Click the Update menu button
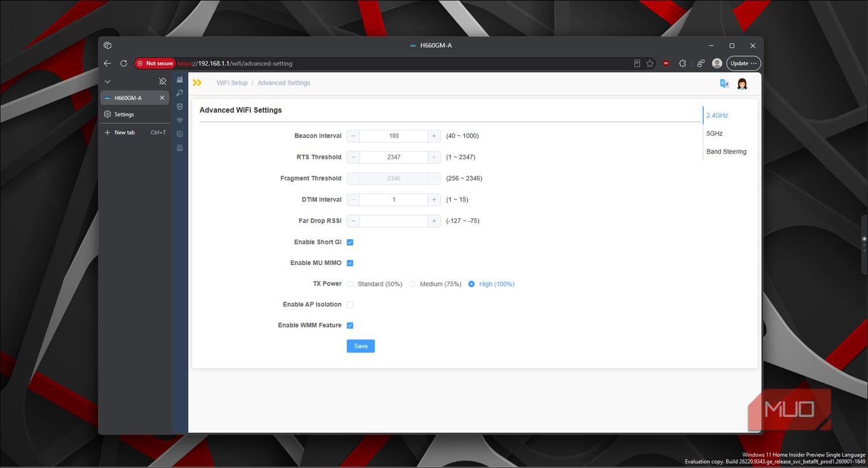The image size is (868, 468). click(x=744, y=63)
